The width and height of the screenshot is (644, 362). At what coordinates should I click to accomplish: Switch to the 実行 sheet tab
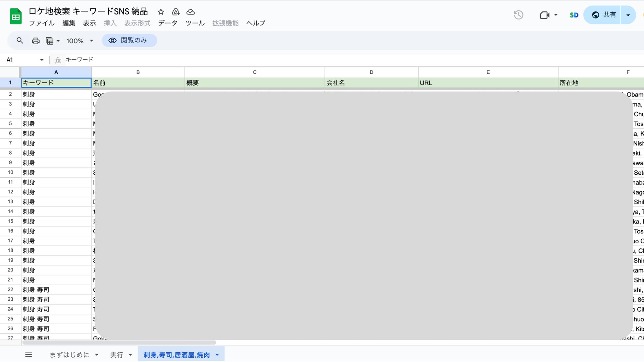tap(117, 355)
